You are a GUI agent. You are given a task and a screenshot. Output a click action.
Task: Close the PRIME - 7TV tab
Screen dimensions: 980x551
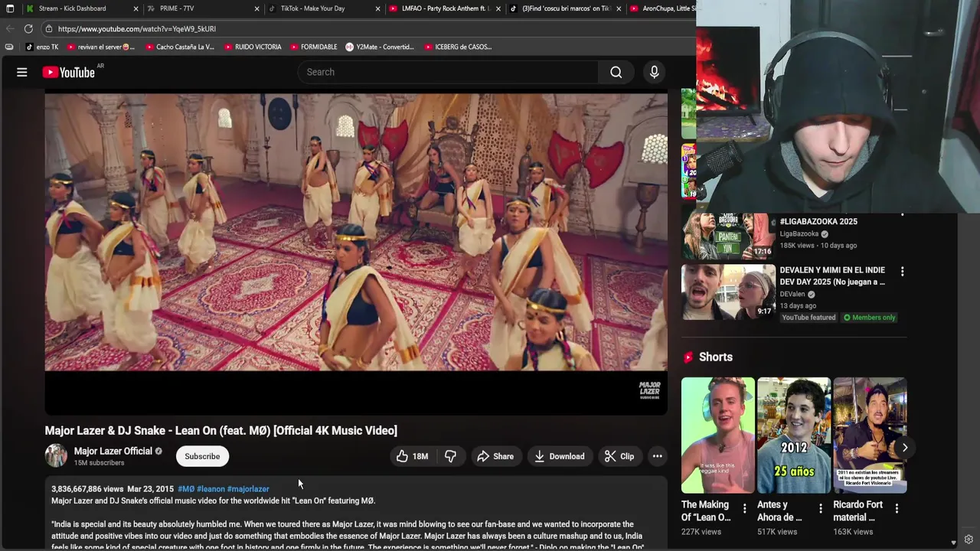[x=257, y=8]
